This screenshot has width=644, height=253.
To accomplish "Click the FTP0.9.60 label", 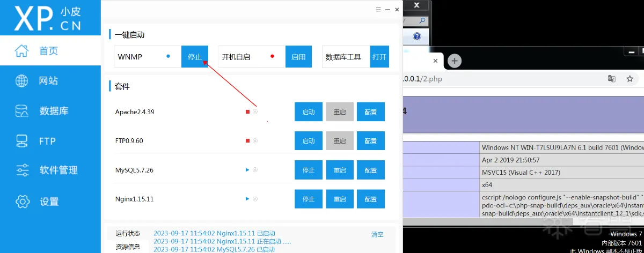I will pos(129,141).
